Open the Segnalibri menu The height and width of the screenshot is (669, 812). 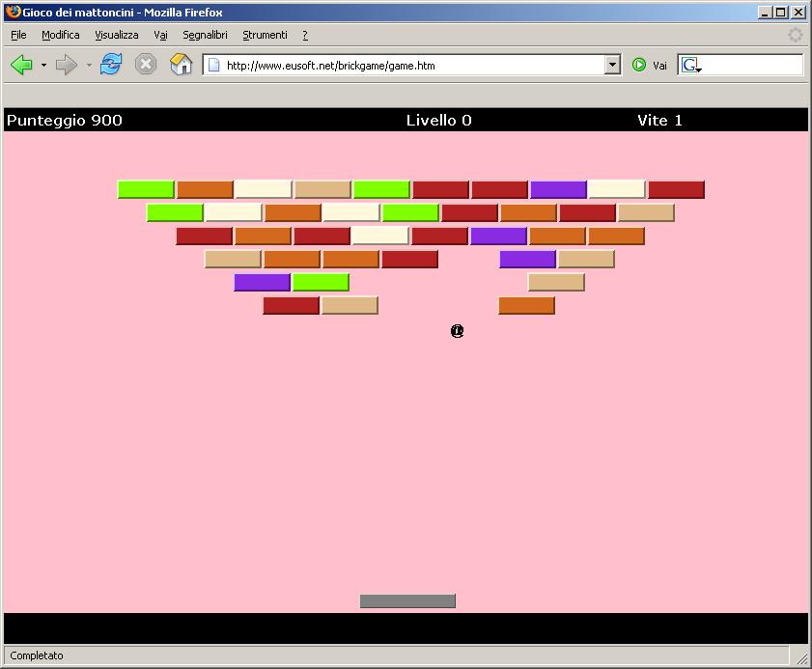205,35
